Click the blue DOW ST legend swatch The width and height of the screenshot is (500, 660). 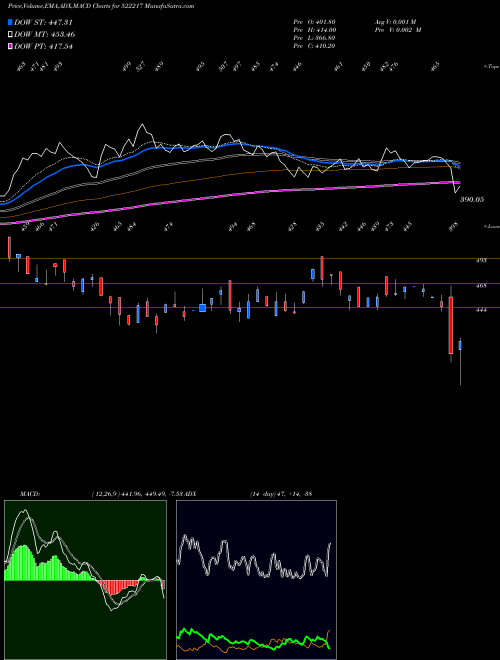(x=10, y=22)
